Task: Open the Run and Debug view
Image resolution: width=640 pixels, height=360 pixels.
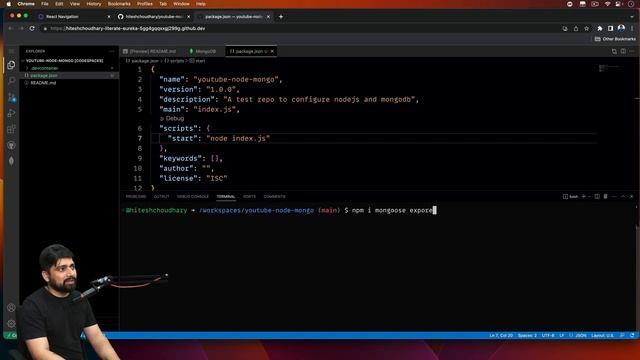Action: (x=11, y=113)
